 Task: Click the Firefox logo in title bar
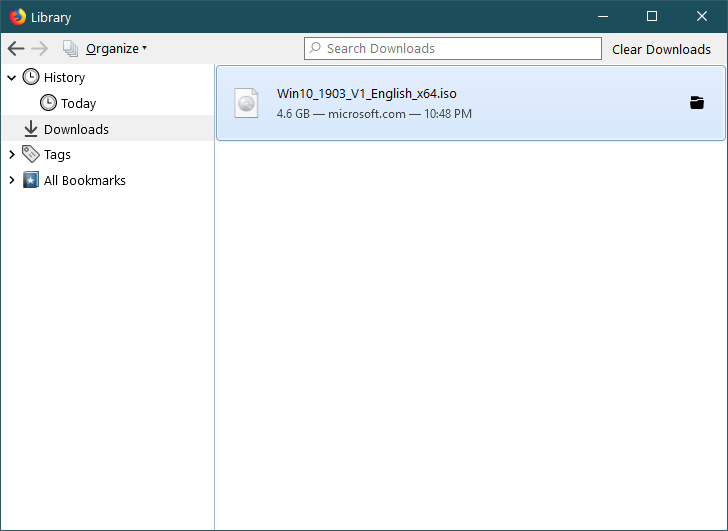[18, 17]
